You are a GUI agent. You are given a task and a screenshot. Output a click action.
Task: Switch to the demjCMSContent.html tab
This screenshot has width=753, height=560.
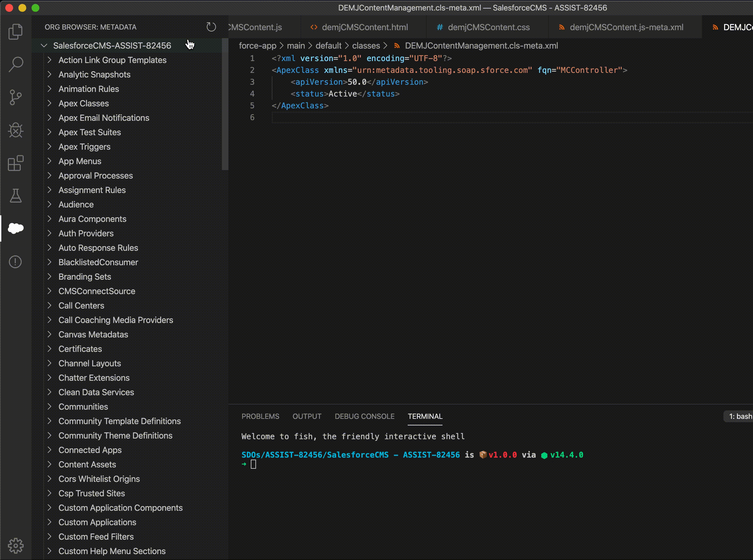click(x=364, y=28)
